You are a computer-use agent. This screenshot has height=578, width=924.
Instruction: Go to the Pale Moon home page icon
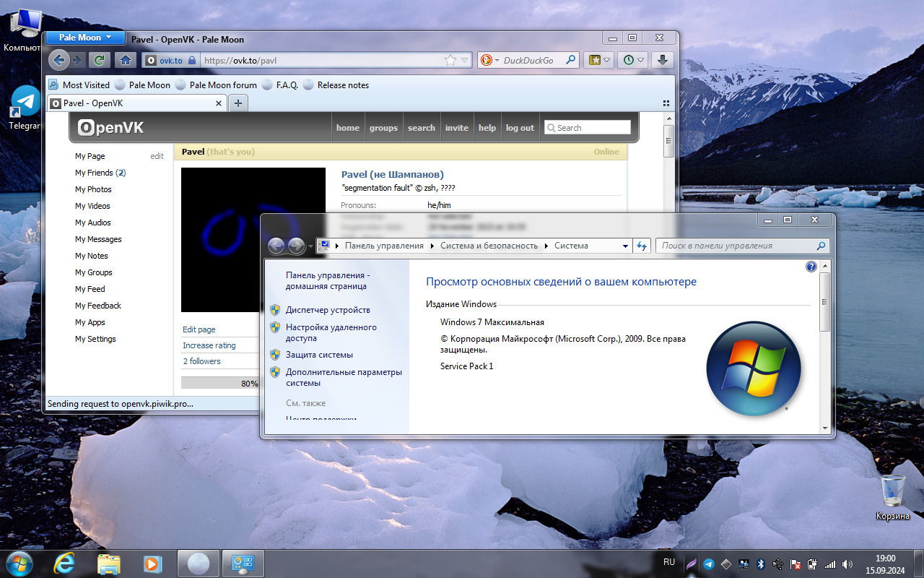pos(125,61)
